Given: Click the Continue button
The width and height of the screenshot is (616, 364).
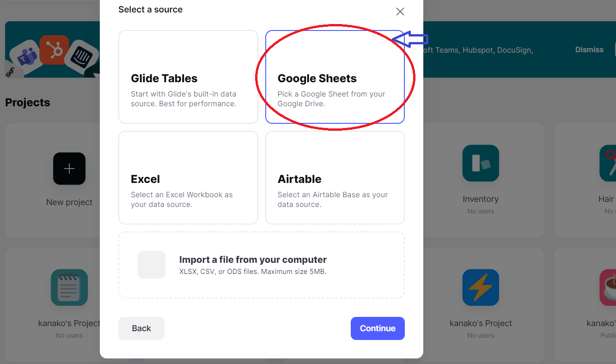Looking at the screenshot, I should [378, 328].
